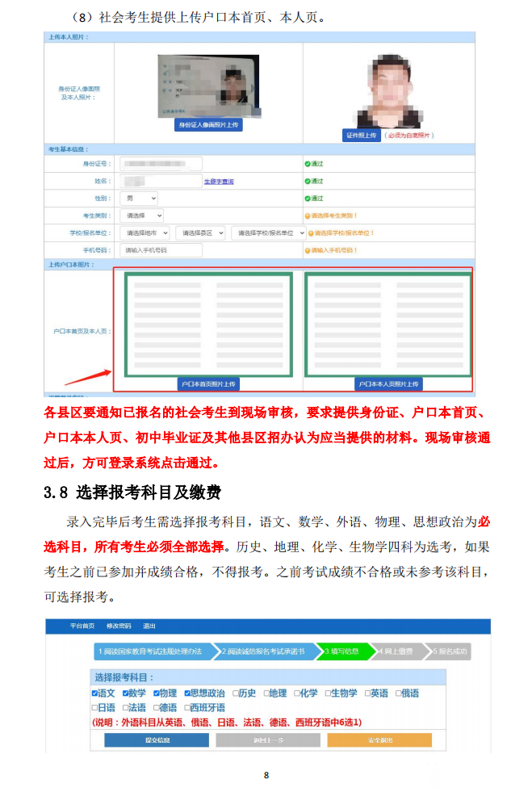Select the portrait photo thumbnail
The image size is (532, 796).
(389, 90)
